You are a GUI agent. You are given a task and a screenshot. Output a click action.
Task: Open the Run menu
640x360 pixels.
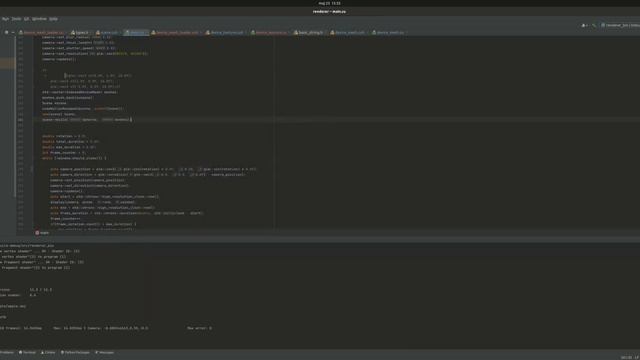pos(5,19)
